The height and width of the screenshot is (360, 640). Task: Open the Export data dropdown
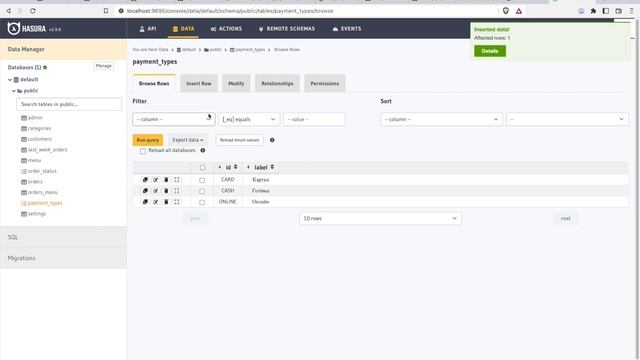[x=187, y=140]
